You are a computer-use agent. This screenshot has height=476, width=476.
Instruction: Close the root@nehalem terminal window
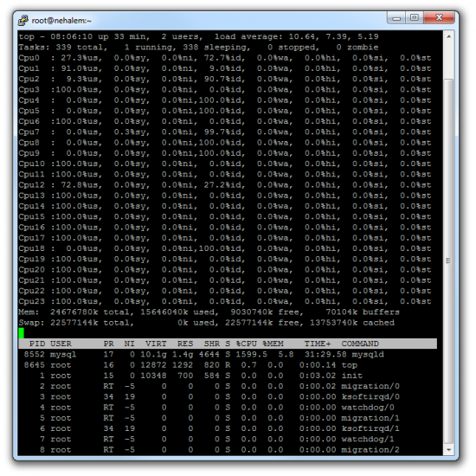click(439, 18)
